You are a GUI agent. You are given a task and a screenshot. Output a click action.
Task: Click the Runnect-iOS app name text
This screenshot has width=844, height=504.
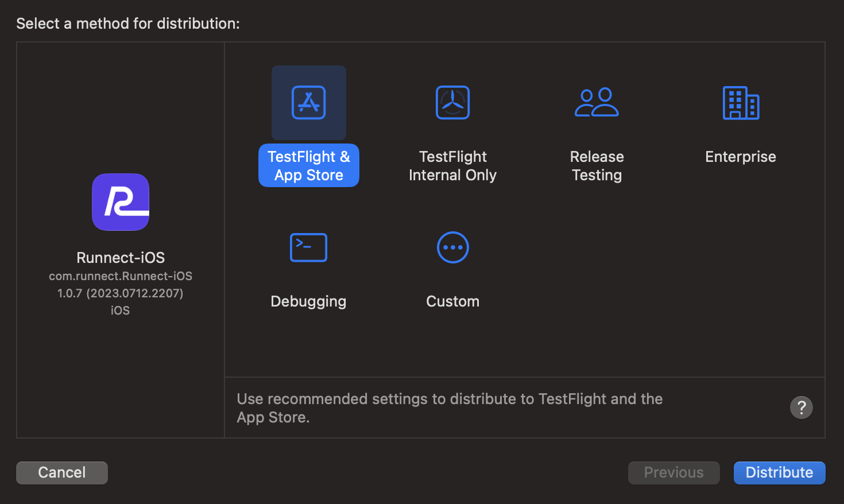(x=121, y=258)
